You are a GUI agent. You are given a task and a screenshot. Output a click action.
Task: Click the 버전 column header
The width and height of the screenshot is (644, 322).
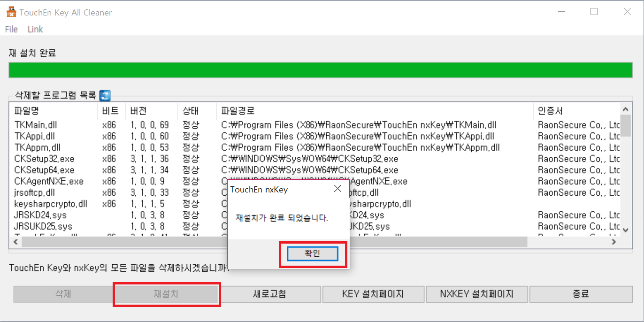pyautogui.click(x=152, y=111)
